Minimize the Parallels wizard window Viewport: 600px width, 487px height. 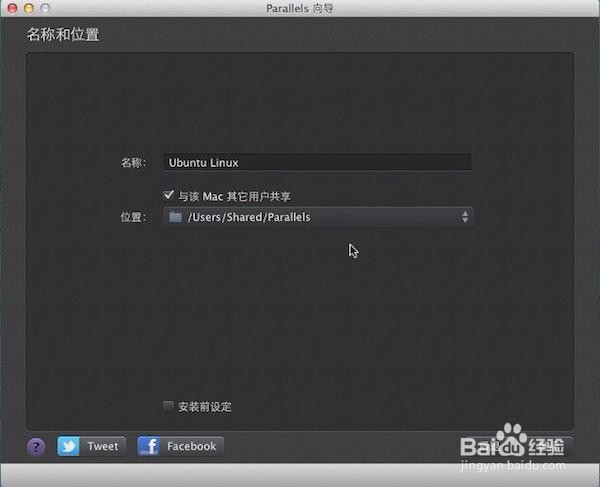coord(29,8)
